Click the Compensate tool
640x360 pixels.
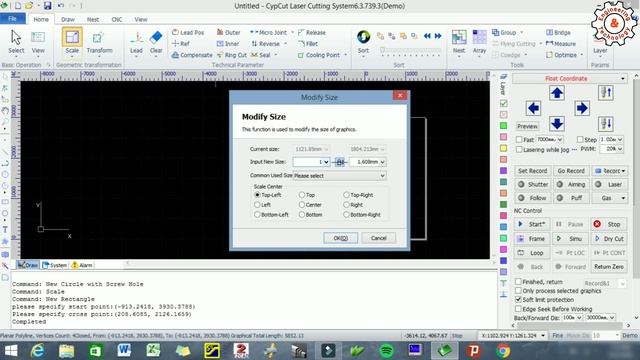pos(192,55)
